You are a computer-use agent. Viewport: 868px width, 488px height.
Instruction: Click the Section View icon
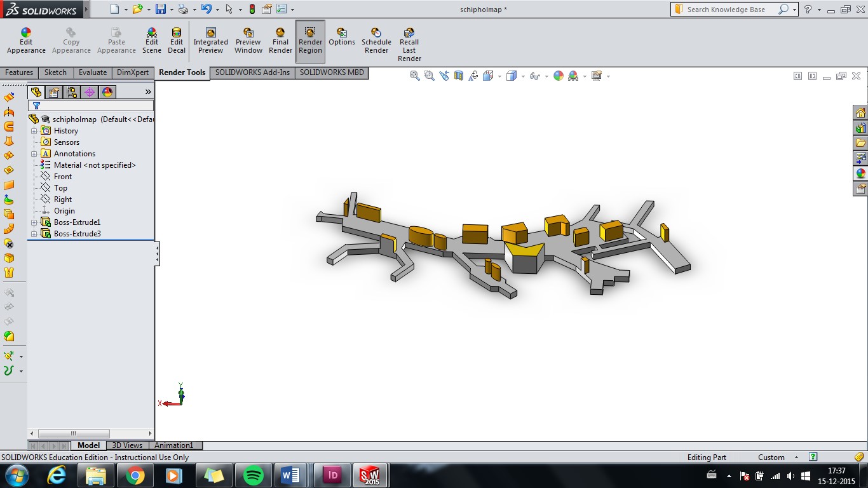pyautogui.click(x=458, y=76)
